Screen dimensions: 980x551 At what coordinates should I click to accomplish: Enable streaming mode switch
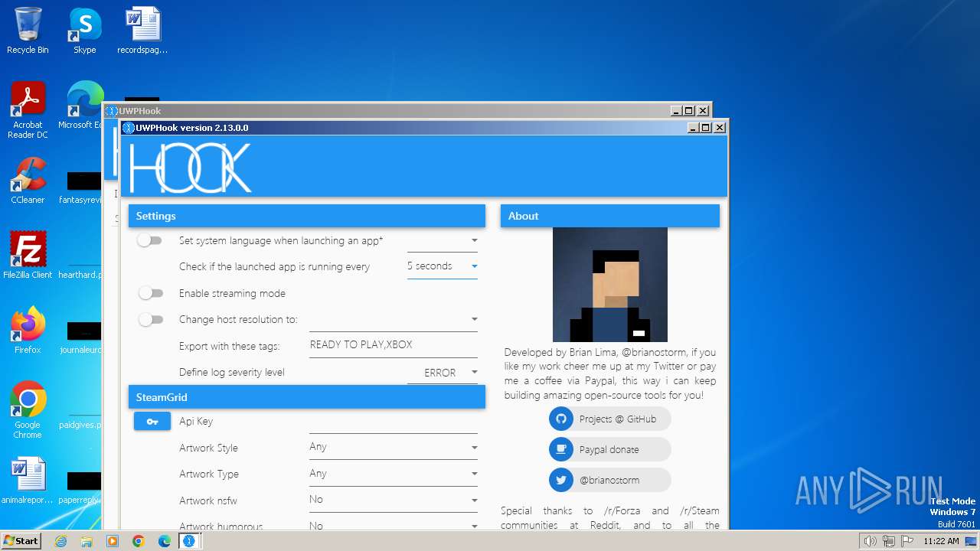coord(150,293)
